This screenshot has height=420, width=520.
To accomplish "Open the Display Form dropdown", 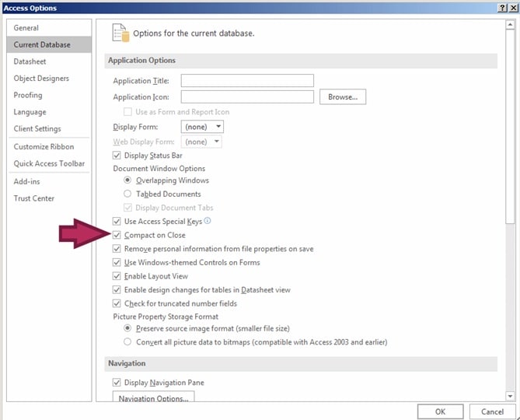I will [x=202, y=127].
